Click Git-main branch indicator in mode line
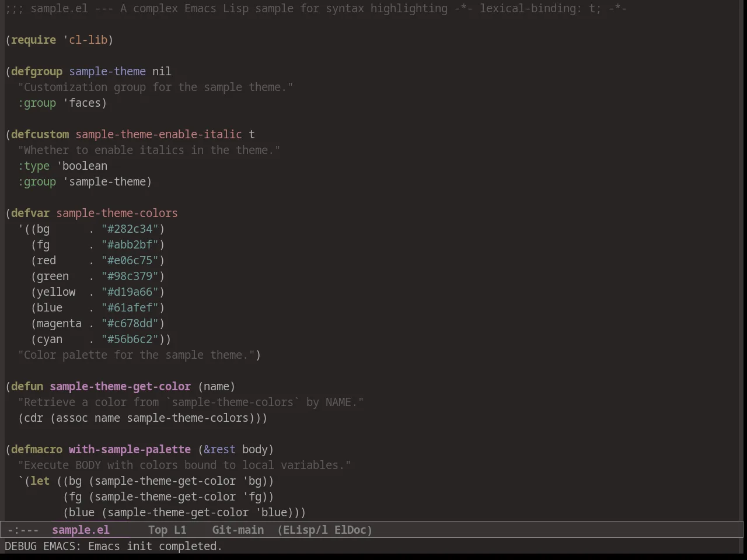This screenshot has height=560, width=747. tap(238, 530)
